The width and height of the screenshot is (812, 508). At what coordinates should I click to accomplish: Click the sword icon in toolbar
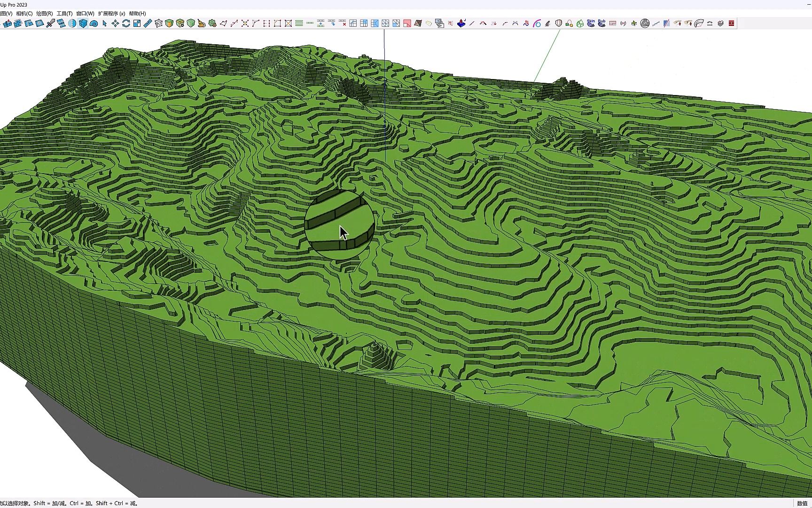coord(50,23)
